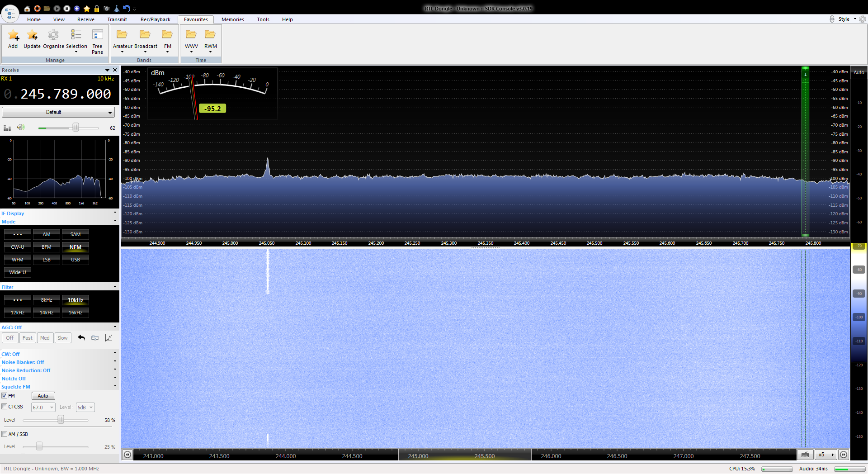This screenshot has height=474, width=868.
Task: Adjust the volume slider handle
Action: point(75,128)
